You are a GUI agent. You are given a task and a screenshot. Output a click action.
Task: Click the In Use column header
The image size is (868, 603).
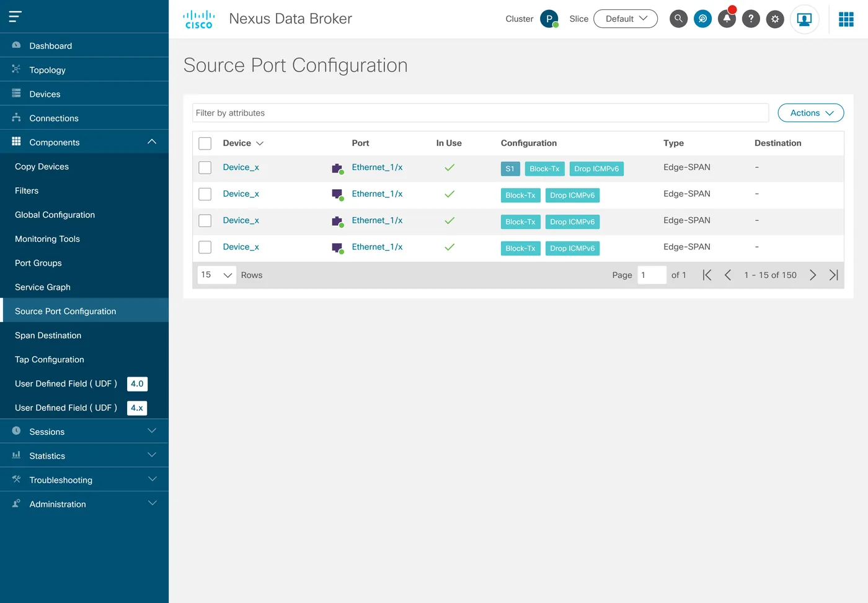click(x=449, y=143)
